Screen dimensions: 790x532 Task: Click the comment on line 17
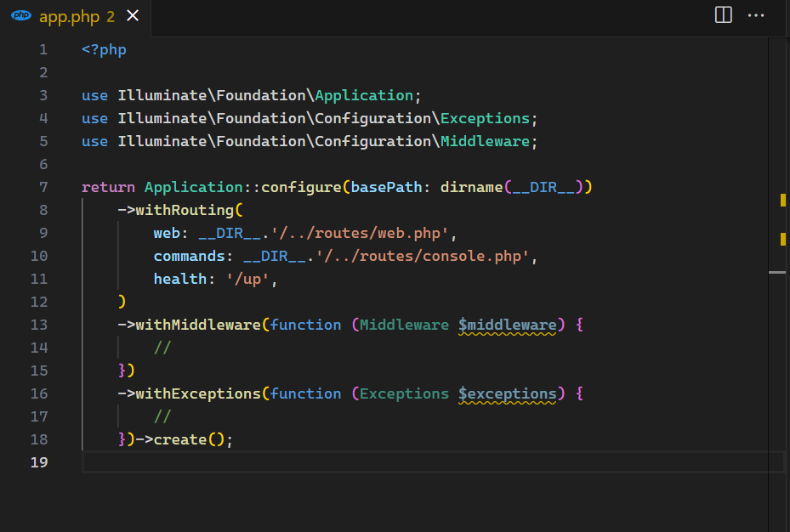tap(162, 416)
